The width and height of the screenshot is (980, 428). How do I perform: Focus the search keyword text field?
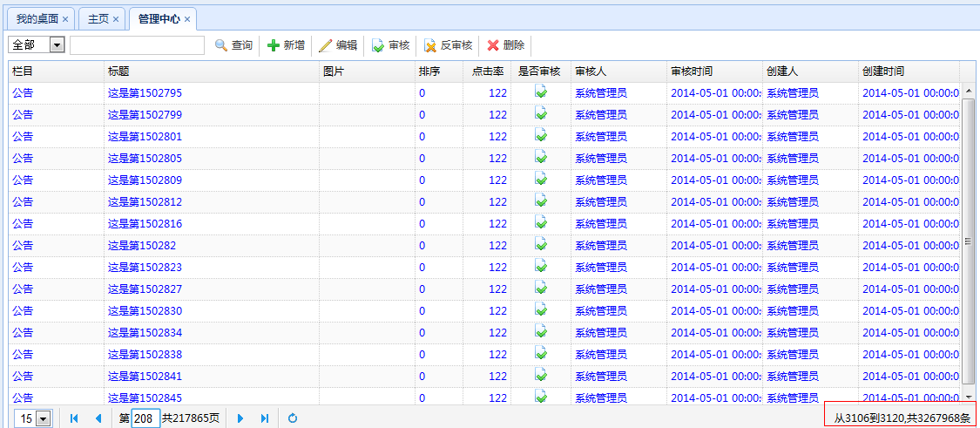point(137,45)
